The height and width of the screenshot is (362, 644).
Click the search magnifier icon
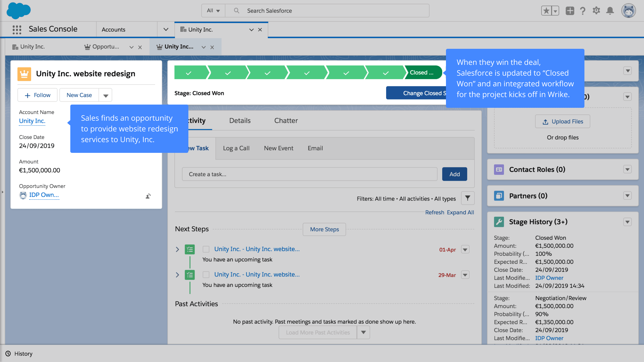236,11
